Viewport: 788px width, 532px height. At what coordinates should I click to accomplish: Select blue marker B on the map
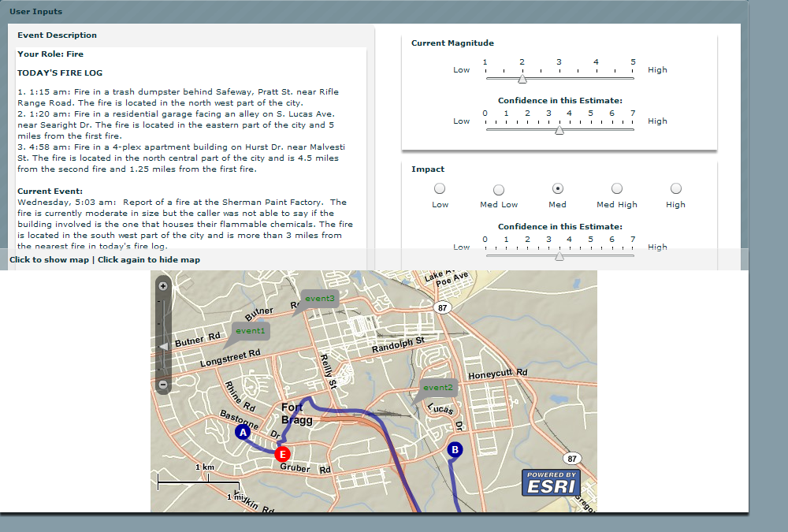point(455,449)
